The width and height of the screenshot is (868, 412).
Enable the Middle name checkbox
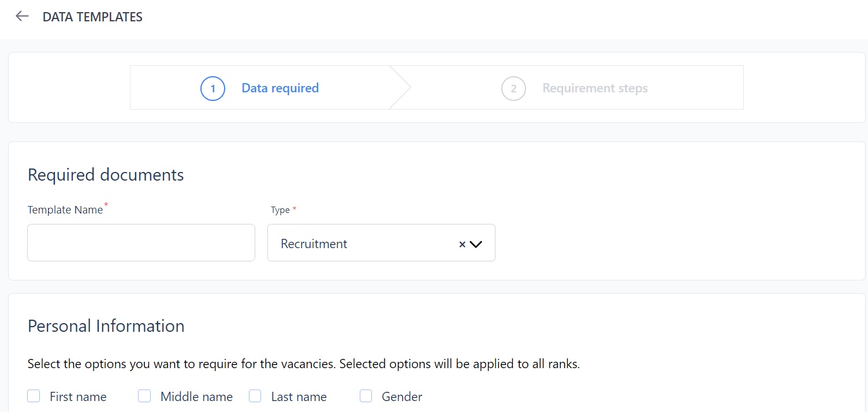tap(144, 396)
